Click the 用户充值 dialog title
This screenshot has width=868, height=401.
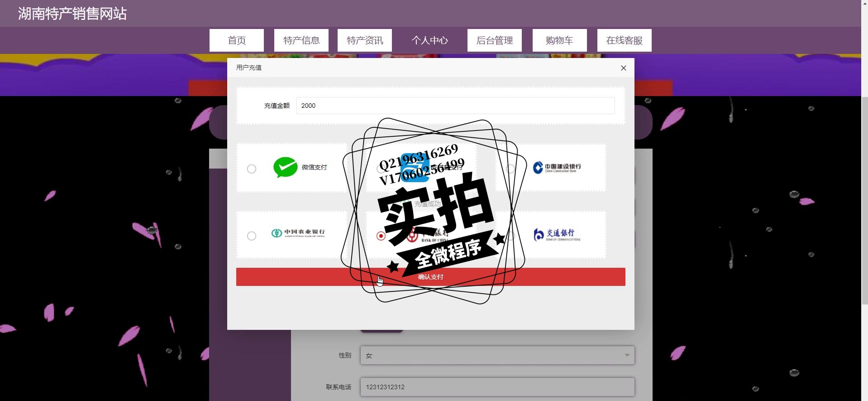[x=249, y=68]
